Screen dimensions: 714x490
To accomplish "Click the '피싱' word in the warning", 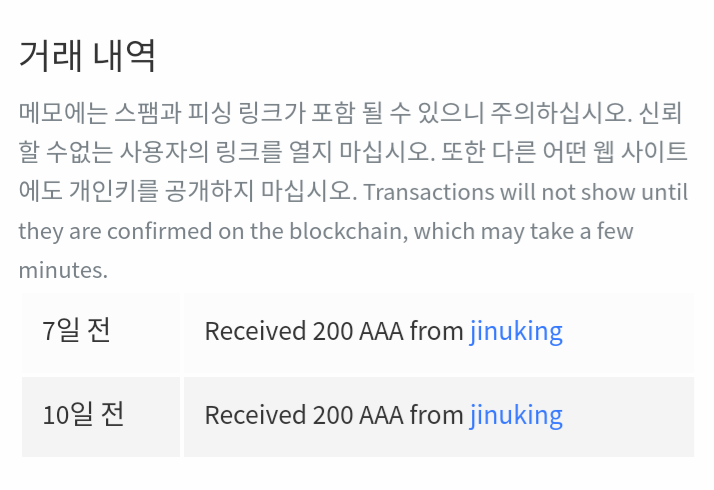I will 225,110.
